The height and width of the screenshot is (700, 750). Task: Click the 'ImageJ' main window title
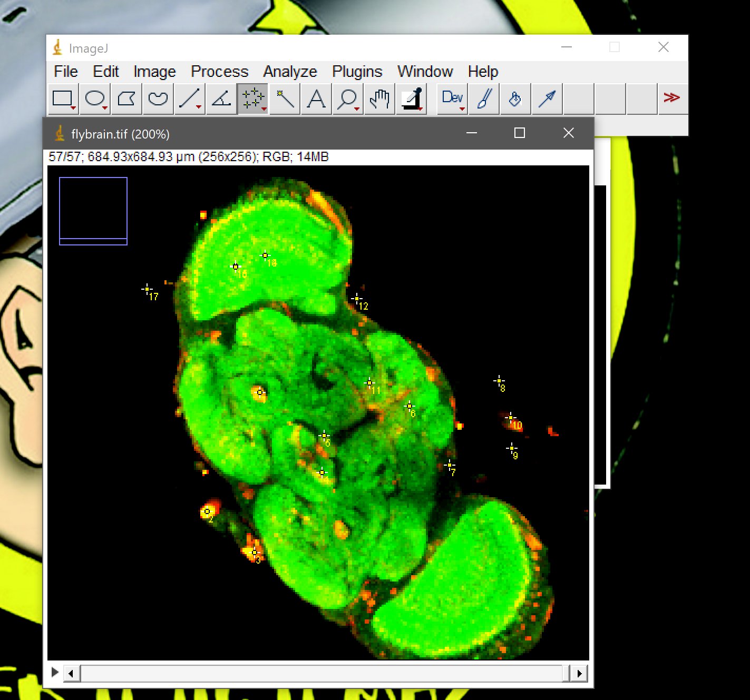(x=88, y=48)
